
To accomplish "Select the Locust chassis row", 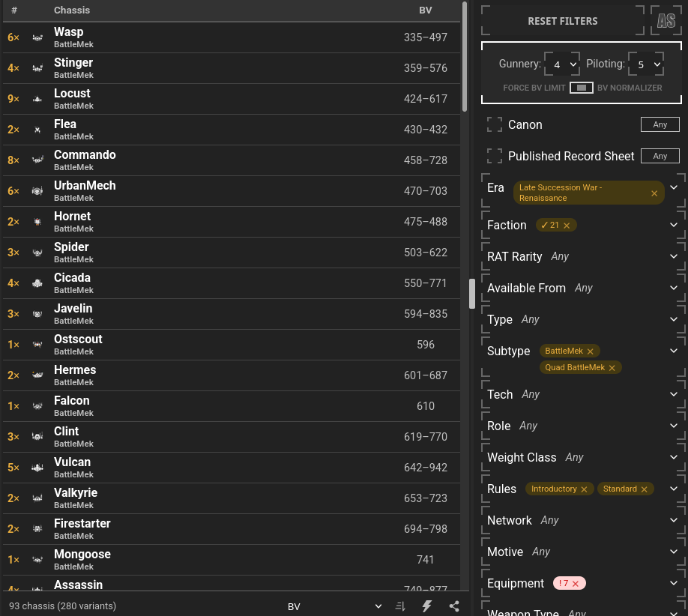I will point(232,99).
